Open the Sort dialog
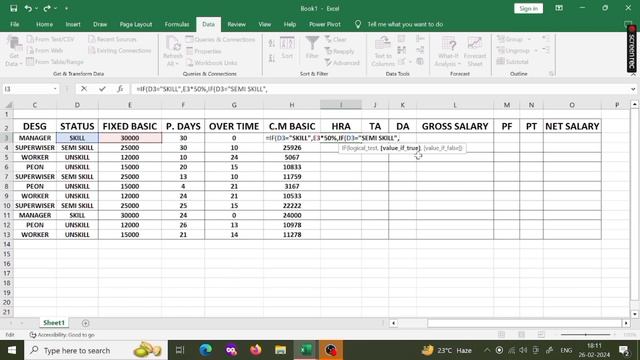640x360 pixels. tap(287, 48)
